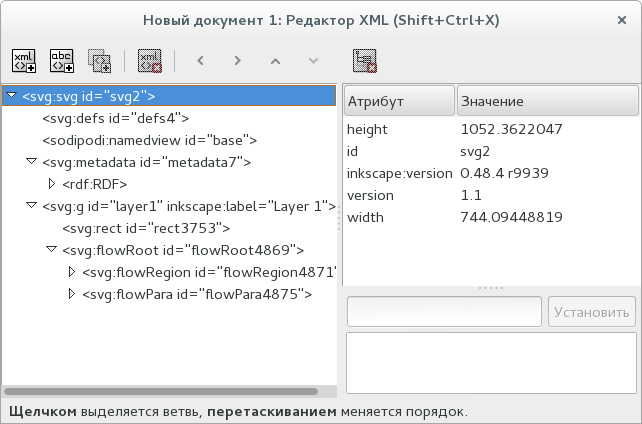Screen dimensions: 642x424
Task: Expand the rdf:RDF node
Action: 53,184
